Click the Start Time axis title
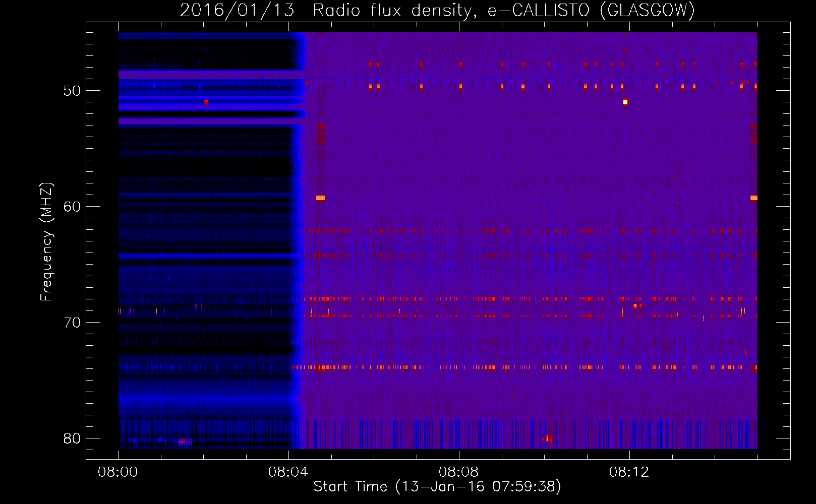 coord(437,487)
